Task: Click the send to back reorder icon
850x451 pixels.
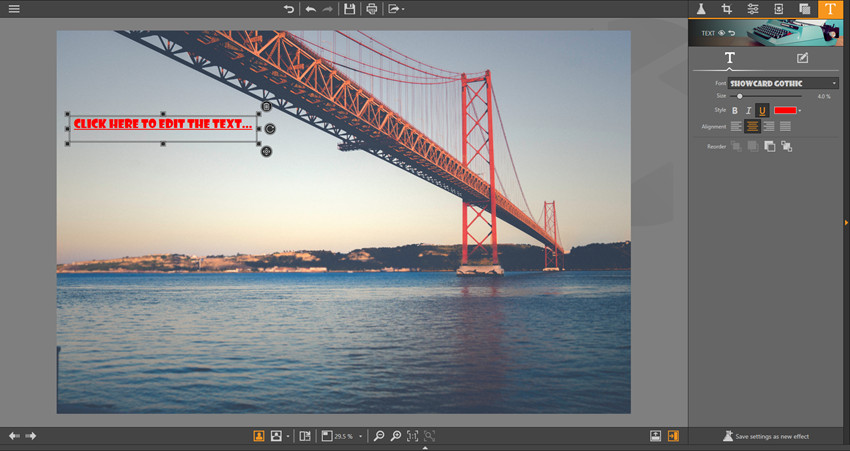Action: click(786, 146)
